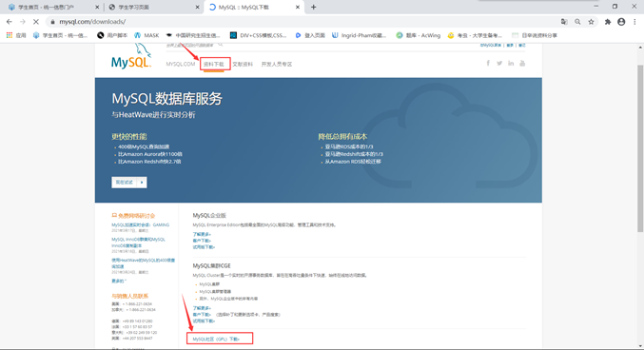Open 试用版下载 under MySQL企业版
This screenshot has height=350, width=644.
pos(204,247)
